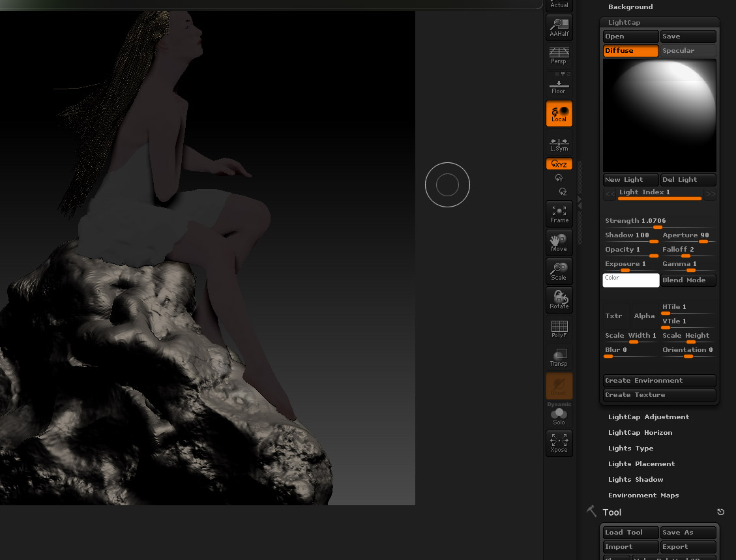Click the tray divider arrows
This screenshot has width=736, height=560.
580,203
